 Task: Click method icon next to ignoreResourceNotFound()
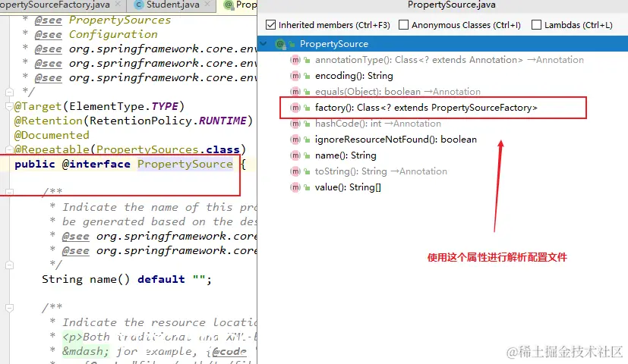pyautogui.click(x=295, y=140)
